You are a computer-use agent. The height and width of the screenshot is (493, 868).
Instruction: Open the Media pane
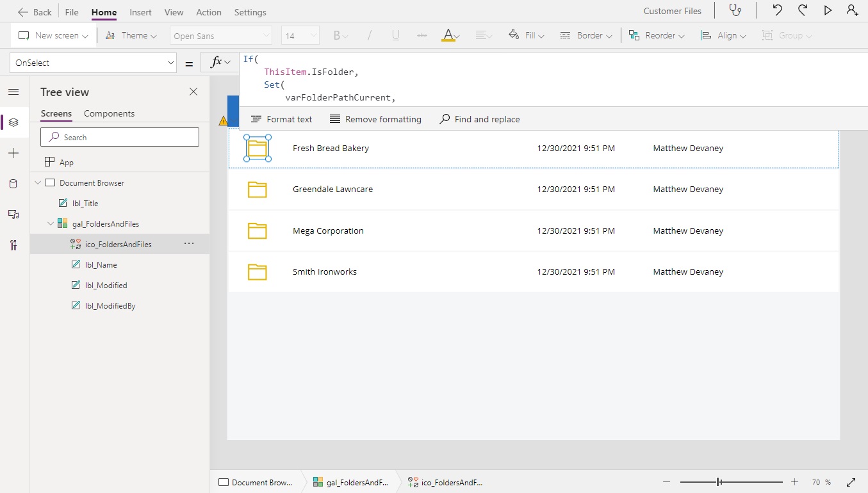coord(13,214)
